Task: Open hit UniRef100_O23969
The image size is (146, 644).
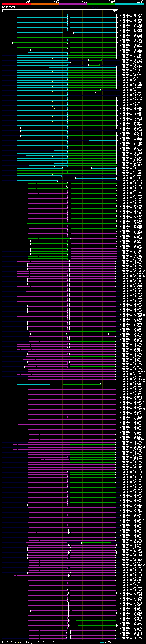Action: 131,27
